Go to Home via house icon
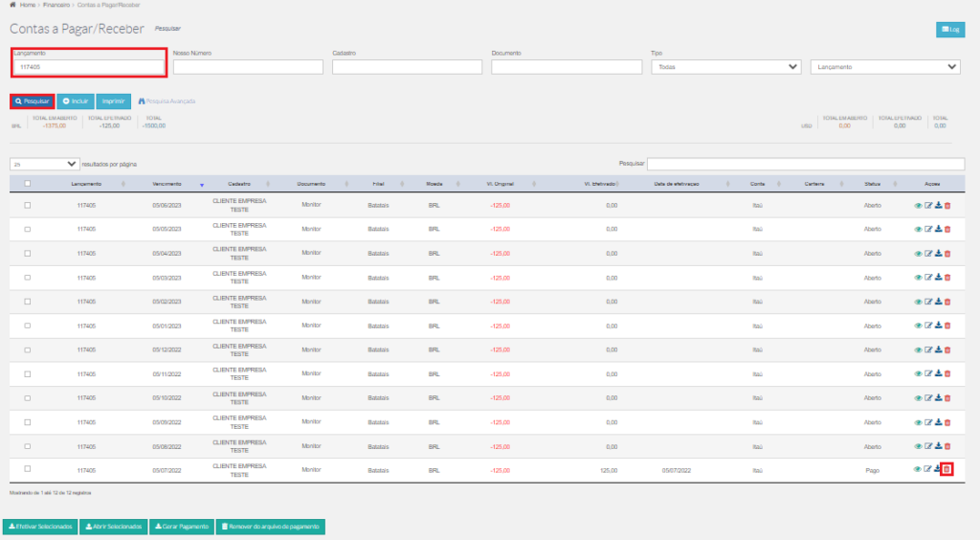 coord(12,5)
